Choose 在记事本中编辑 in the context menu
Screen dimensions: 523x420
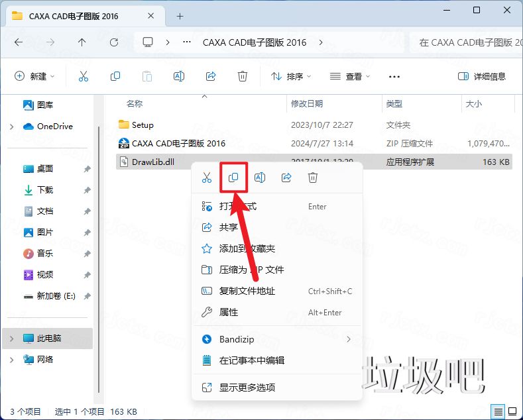click(x=277, y=360)
